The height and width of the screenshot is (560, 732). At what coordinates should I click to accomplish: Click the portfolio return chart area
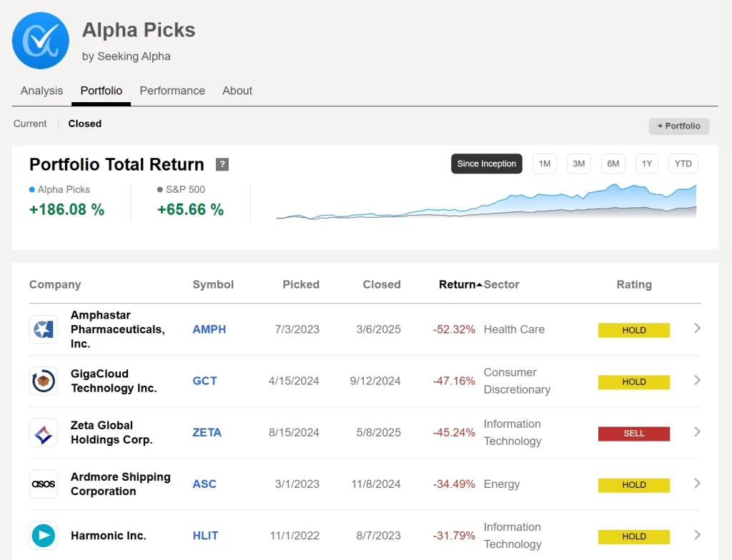pyautogui.click(x=486, y=204)
